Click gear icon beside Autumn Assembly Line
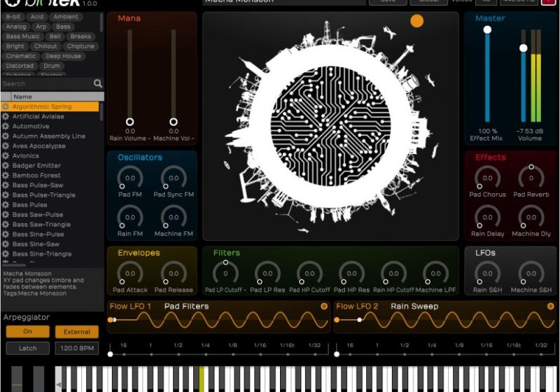560x392 pixels. [x=6, y=136]
